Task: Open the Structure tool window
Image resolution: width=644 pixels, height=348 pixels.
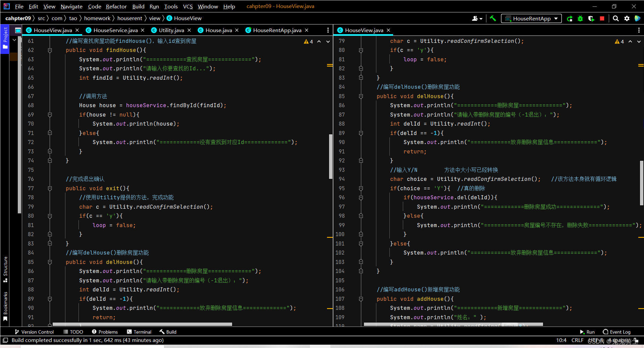Action: [5, 270]
